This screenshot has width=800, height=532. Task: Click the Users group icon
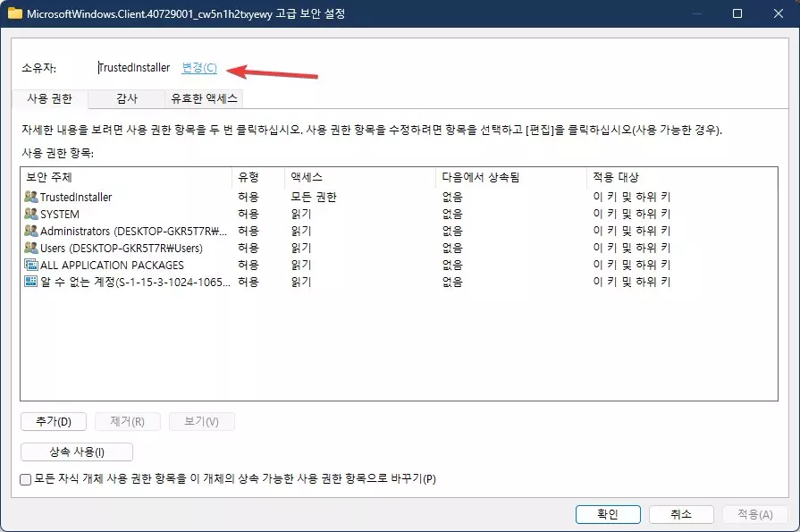[x=31, y=248]
